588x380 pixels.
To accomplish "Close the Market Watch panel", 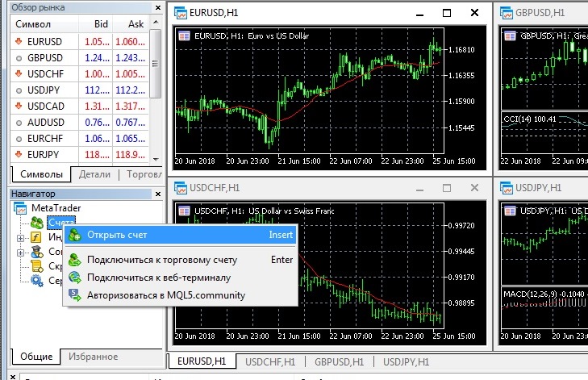I will (158, 7).
